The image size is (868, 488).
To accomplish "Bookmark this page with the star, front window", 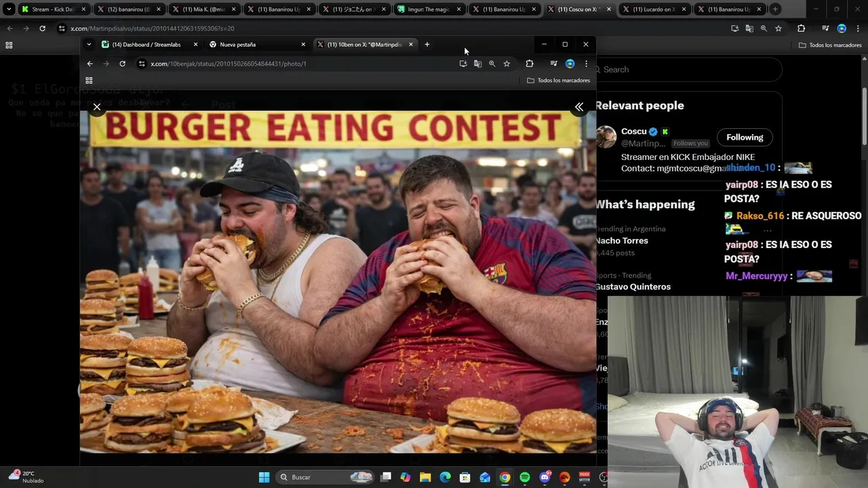I will (507, 64).
